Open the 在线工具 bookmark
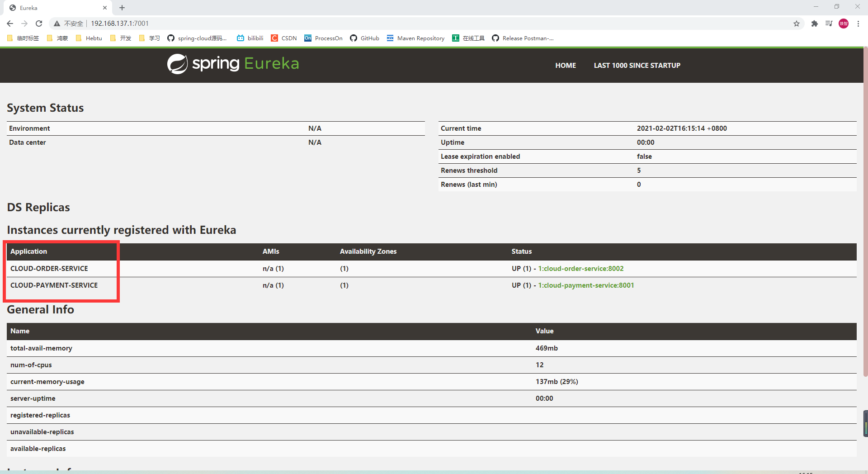The height and width of the screenshot is (474, 868). [468, 38]
